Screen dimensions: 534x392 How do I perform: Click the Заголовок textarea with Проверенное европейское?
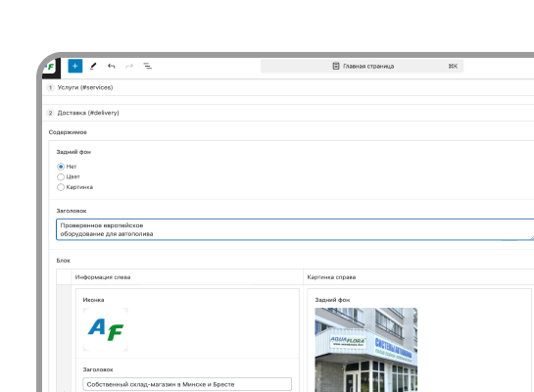(x=295, y=229)
